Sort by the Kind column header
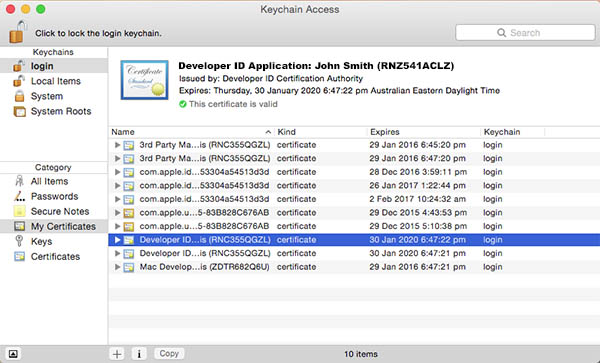 tap(321, 132)
